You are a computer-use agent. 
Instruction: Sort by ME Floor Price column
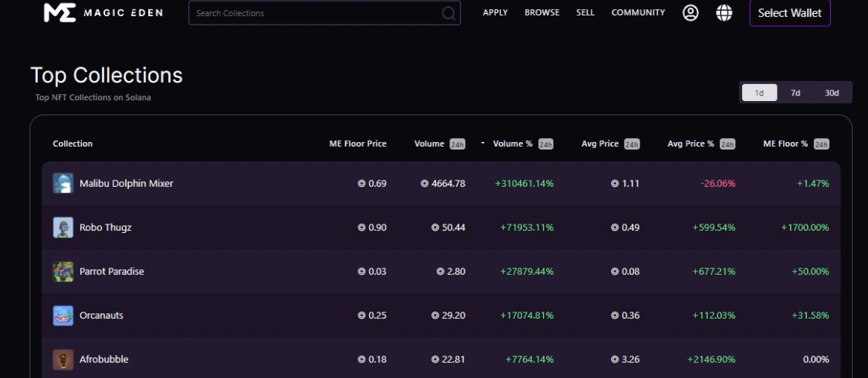[x=358, y=143]
